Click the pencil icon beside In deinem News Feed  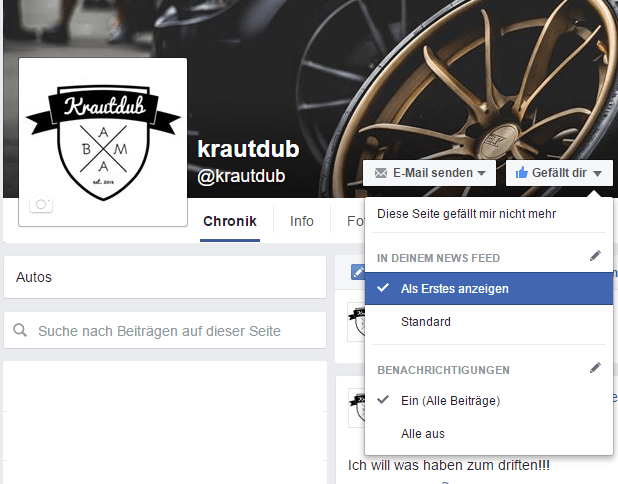pos(595,256)
